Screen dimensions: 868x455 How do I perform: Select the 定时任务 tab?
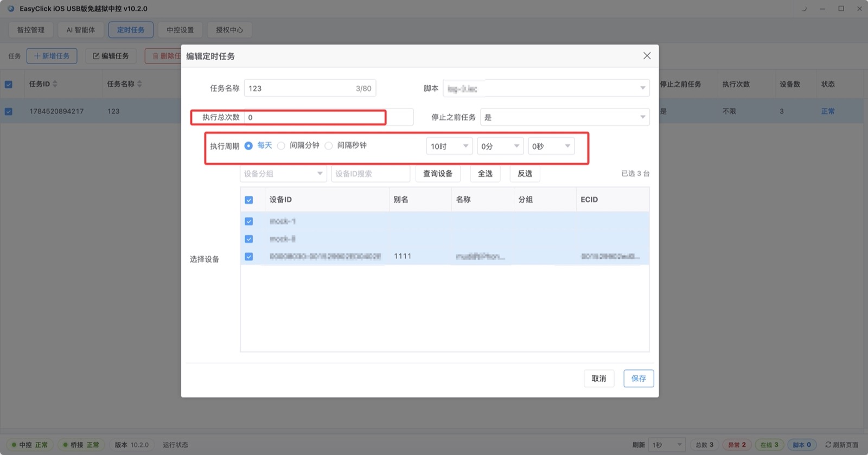point(131,30)
